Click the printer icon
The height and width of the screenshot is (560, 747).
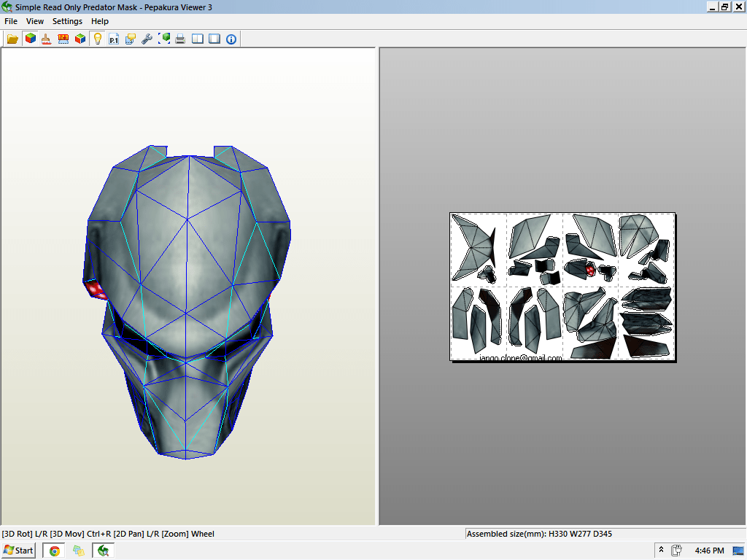[180, 39]
